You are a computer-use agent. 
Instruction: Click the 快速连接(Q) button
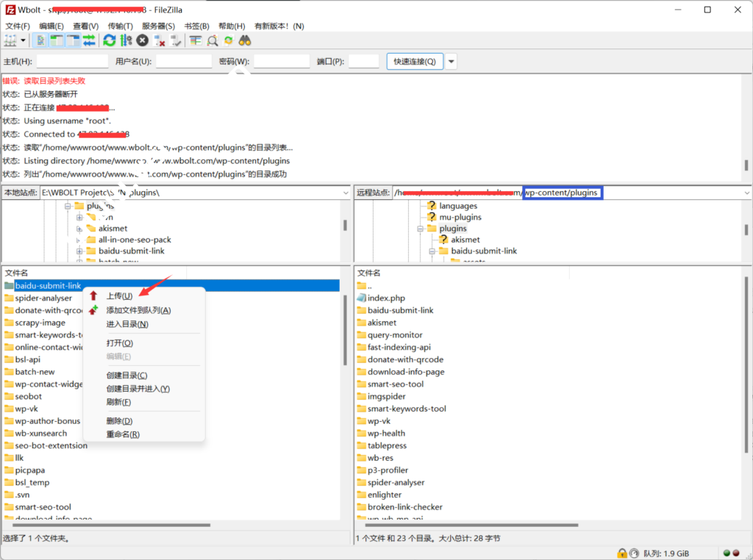414,62
